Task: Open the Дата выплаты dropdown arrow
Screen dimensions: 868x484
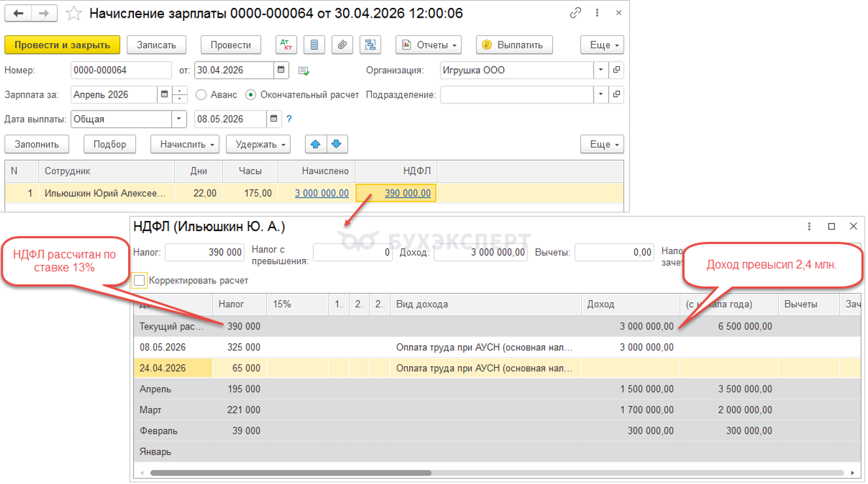Action: (180, 119)
